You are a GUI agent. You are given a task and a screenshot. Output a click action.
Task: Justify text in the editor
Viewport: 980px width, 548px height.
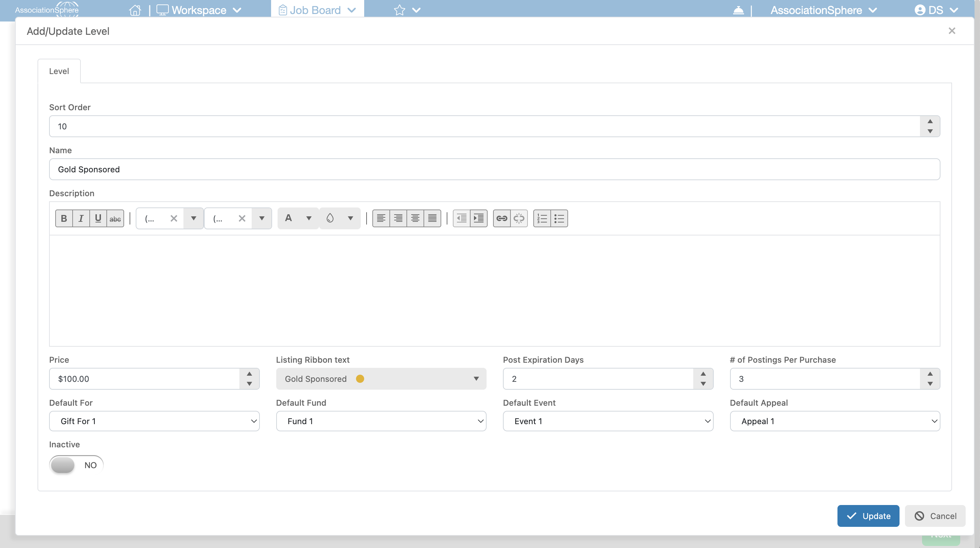click(433, 218)
